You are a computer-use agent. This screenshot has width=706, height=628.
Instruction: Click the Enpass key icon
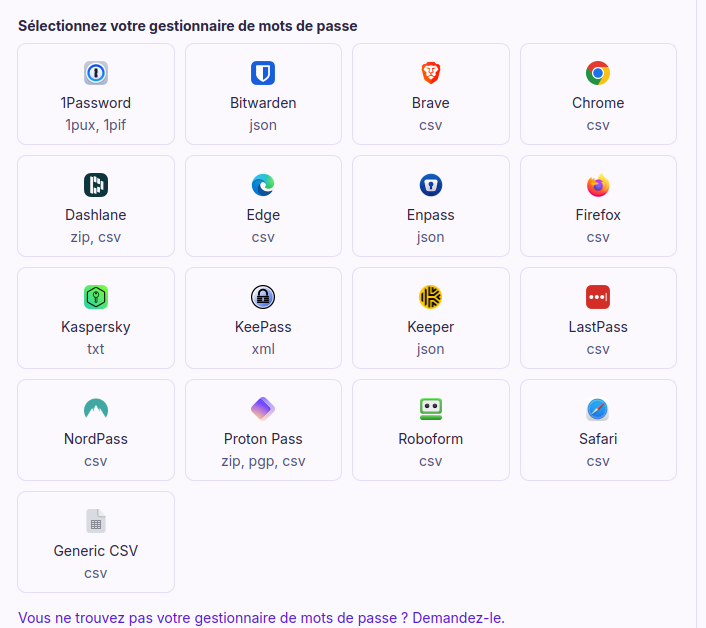point(431,185)
